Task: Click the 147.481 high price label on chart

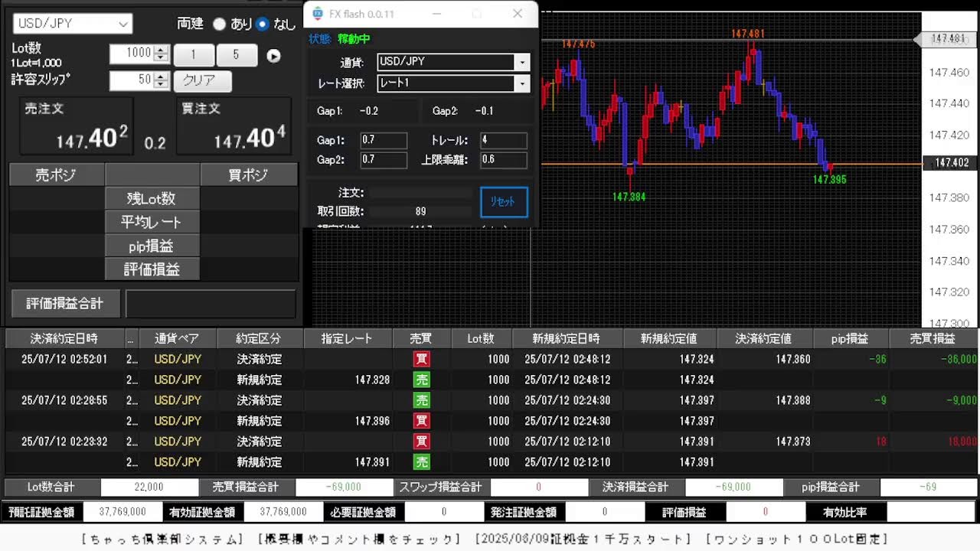Action: (748, 34)
